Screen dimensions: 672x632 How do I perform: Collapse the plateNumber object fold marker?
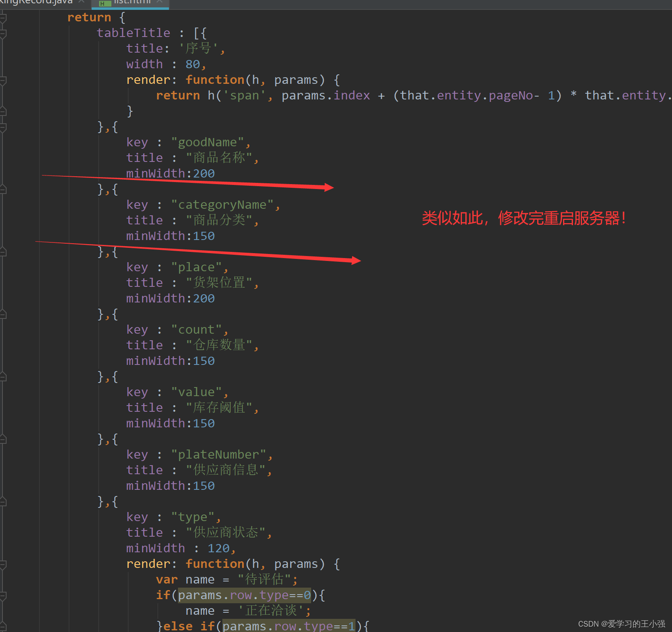(3, 439)
